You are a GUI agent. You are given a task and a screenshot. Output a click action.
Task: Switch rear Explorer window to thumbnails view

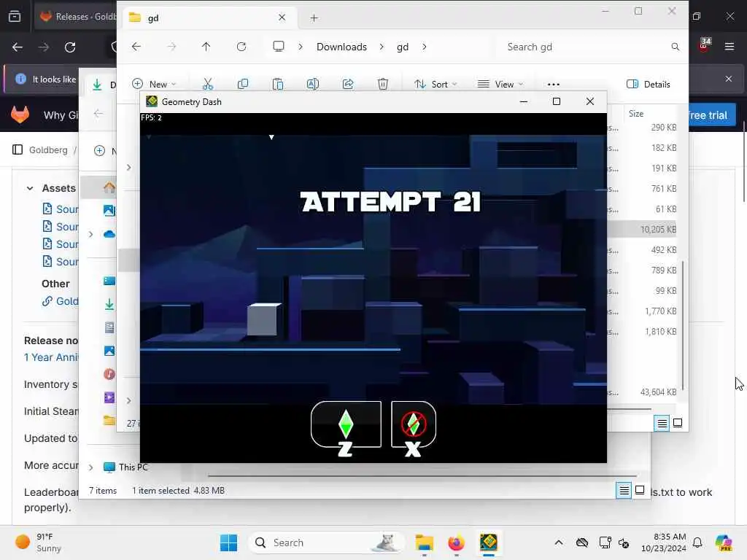click(640, 490)
